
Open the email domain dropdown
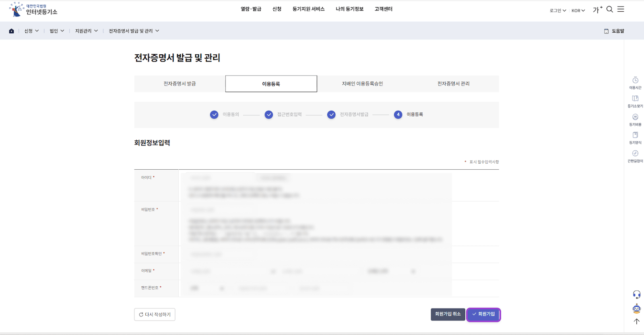coord(391,271)
